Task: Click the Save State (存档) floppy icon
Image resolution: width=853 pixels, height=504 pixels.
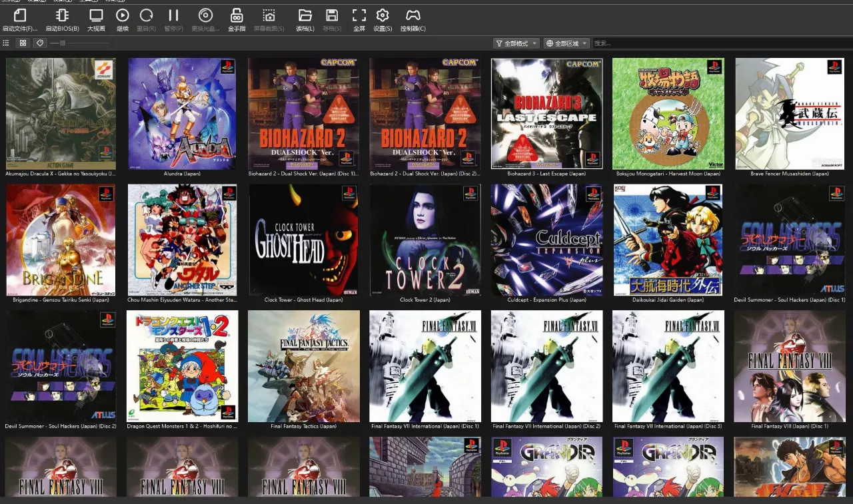Action: click(332, 15)
